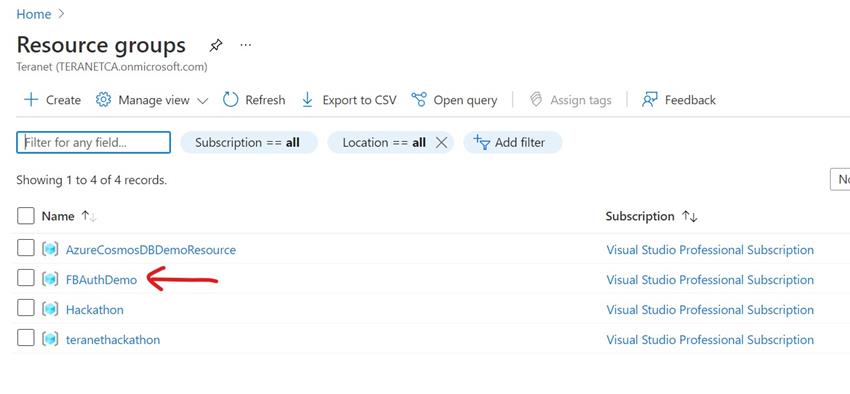Go to Home breadcrumb
This screenshot has height=394, width=850.
pyautogui.click(x=34, y=14)
